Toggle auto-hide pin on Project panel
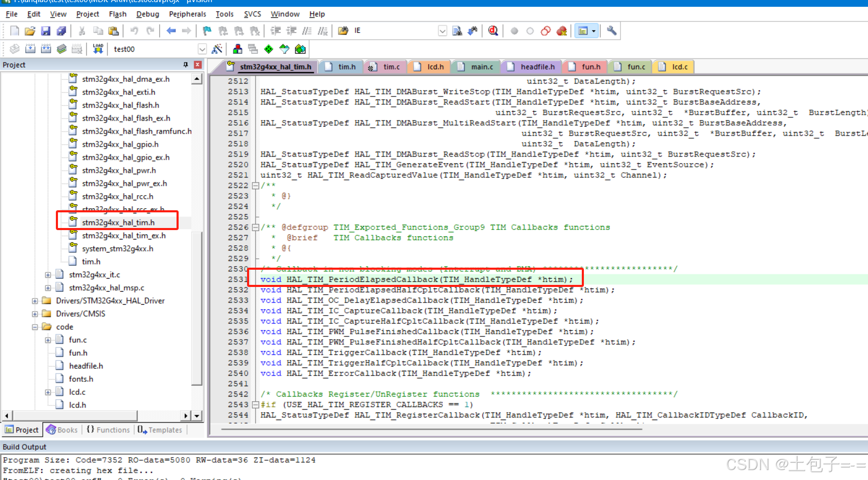868x480 pixels. pyautogui.click(x=185, y=65)
